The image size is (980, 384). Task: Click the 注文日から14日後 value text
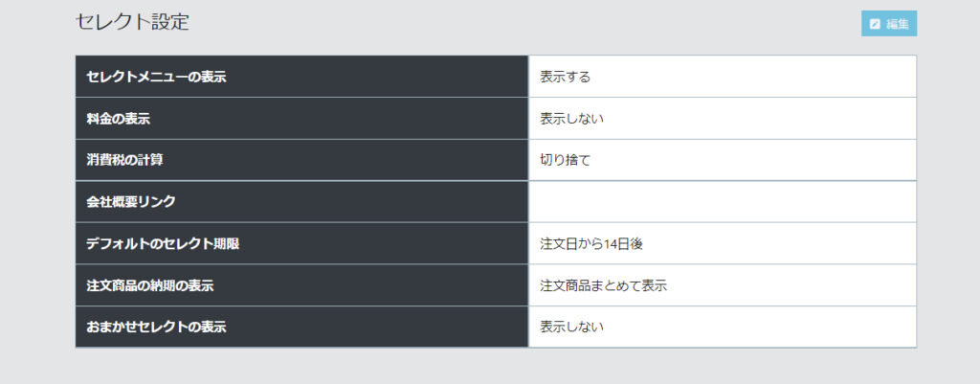click(x=591, y=244)
